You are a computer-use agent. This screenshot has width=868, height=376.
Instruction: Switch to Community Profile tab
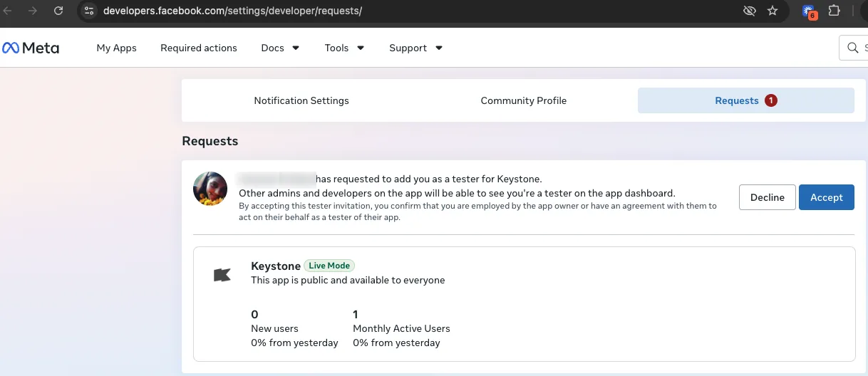[x=524, y=100]
